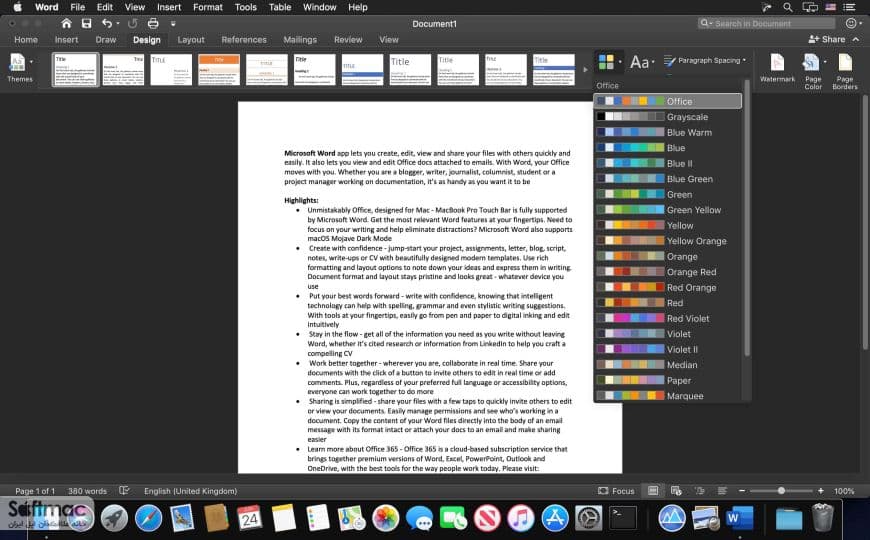
Task: Zoom in with the plus button
Action: point(821,491)
